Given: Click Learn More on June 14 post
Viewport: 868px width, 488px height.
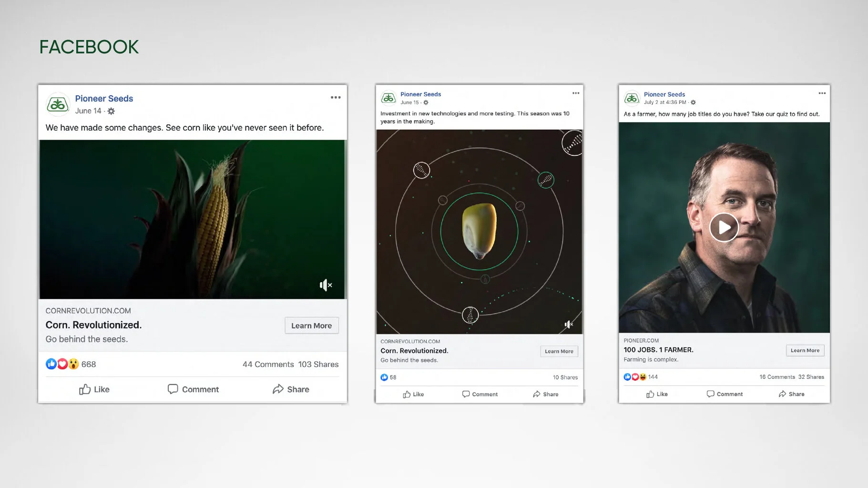Looking at the screenshot, I should point(312,325).
